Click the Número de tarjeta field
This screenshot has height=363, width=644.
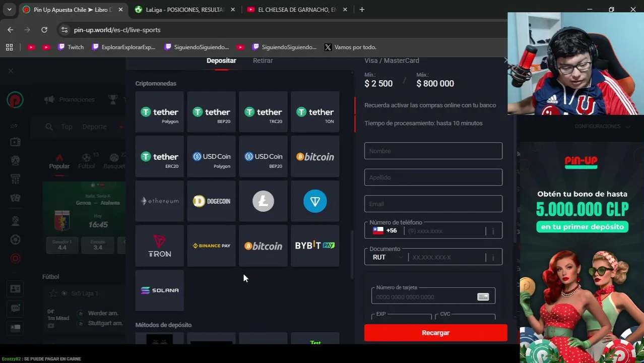click(433, 296)
